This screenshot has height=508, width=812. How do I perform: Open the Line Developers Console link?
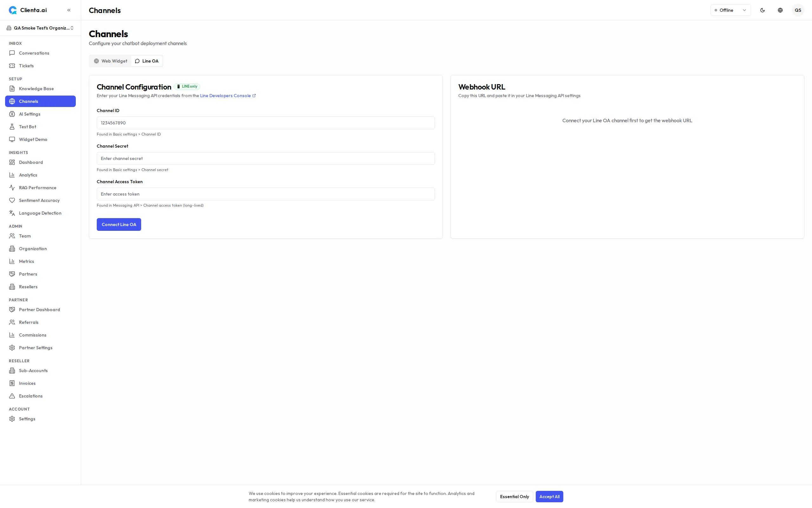(x=228, y=96)
